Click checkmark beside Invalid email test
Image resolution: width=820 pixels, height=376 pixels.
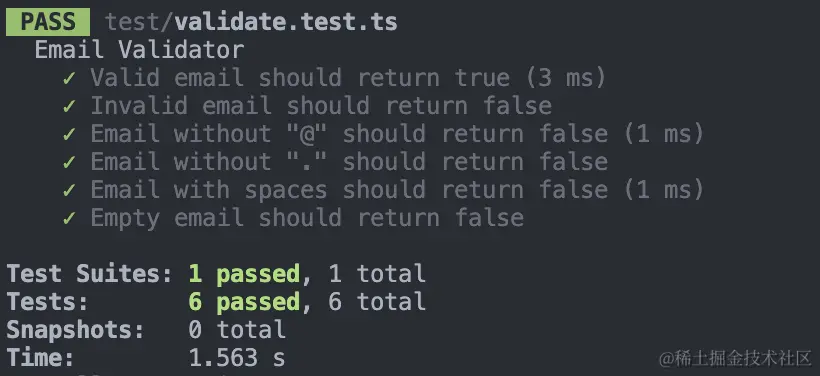pos(69,106)
